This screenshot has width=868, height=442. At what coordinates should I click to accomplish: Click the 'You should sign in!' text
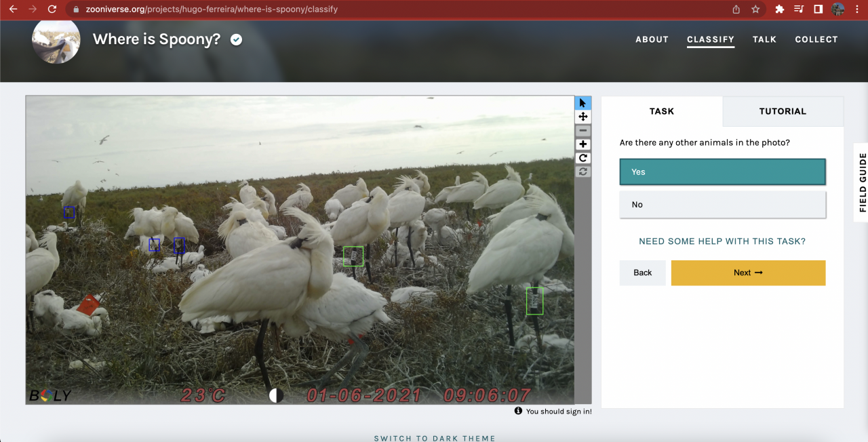click(x=559, y=411)
